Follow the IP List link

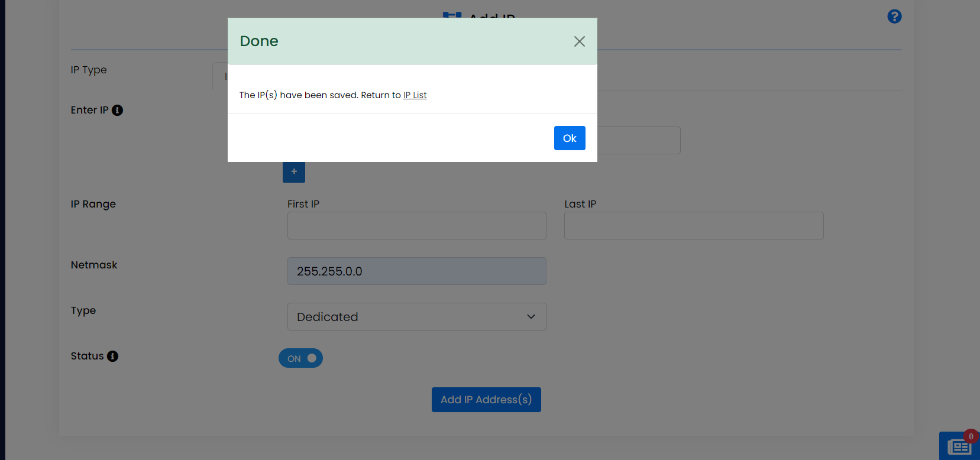[x=415, y=95]
